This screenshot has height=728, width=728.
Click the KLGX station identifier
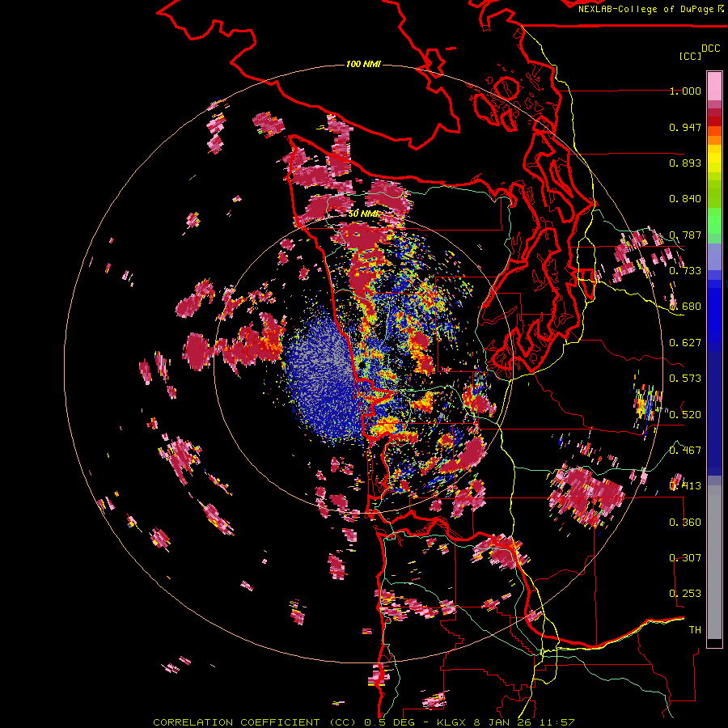click(451, 722)
